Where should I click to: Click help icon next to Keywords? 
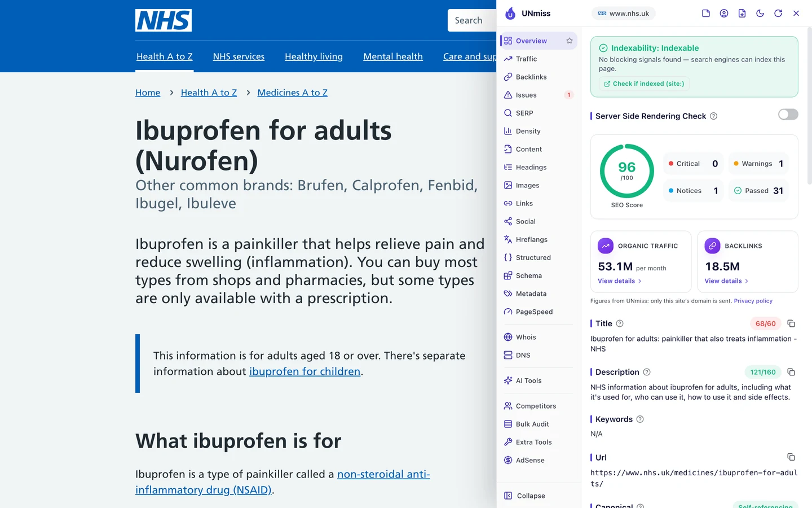(640, 419)
